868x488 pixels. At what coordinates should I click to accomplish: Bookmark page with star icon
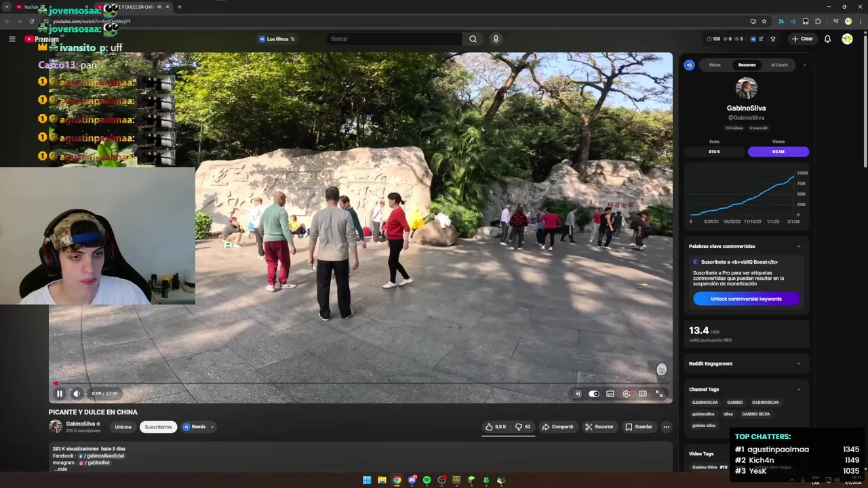coord(764,21)
